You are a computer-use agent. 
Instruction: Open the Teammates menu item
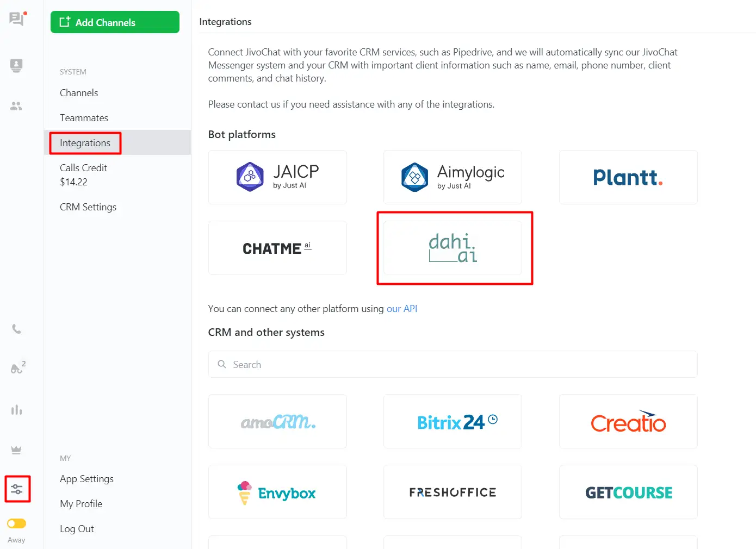point(84,118)
